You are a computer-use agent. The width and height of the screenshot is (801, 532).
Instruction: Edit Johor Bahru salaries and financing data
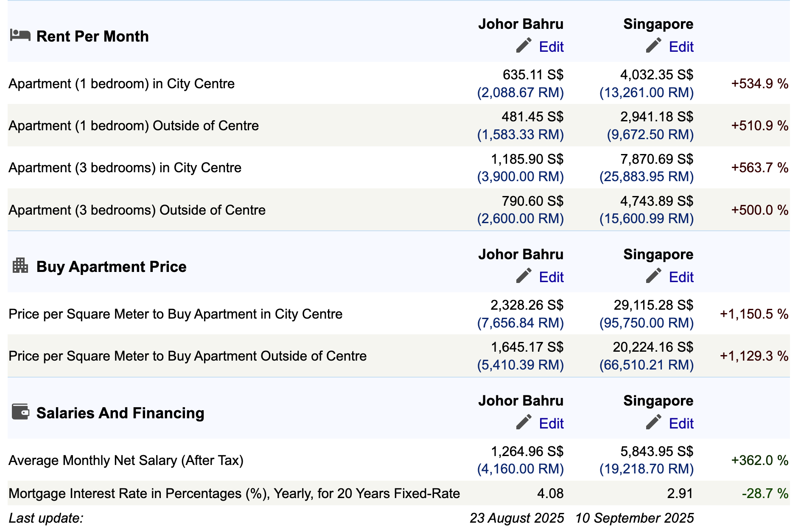(551, 423)
